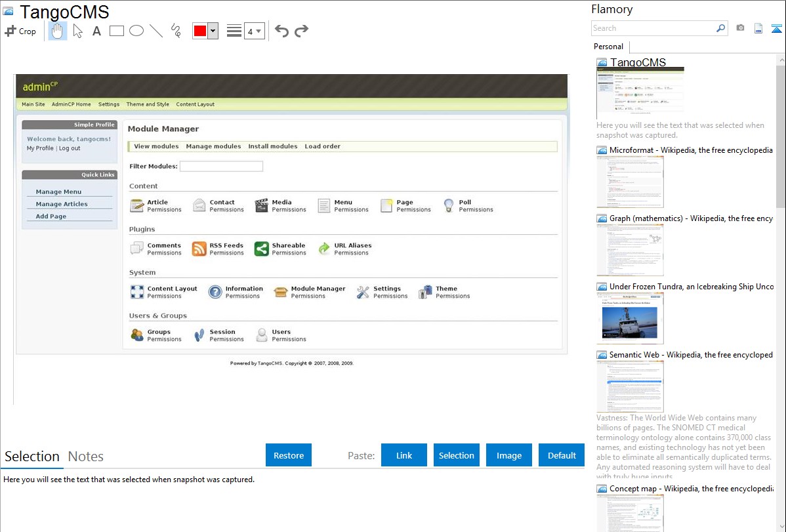Click the Paste Link button

point(404,455)
